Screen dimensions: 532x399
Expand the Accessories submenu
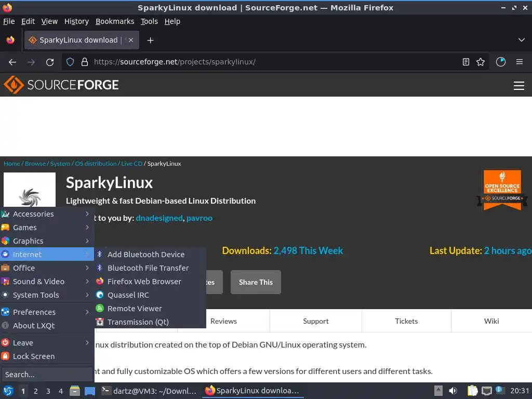pos(47,214)
